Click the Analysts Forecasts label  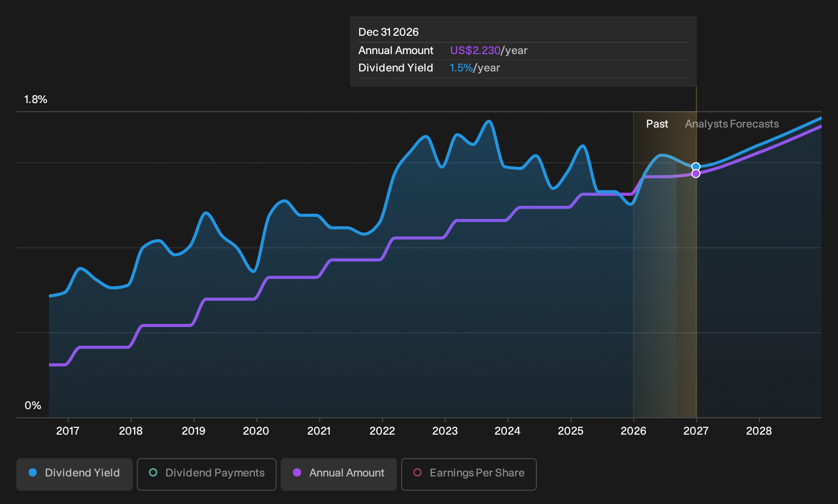click(x=732, y=124)
